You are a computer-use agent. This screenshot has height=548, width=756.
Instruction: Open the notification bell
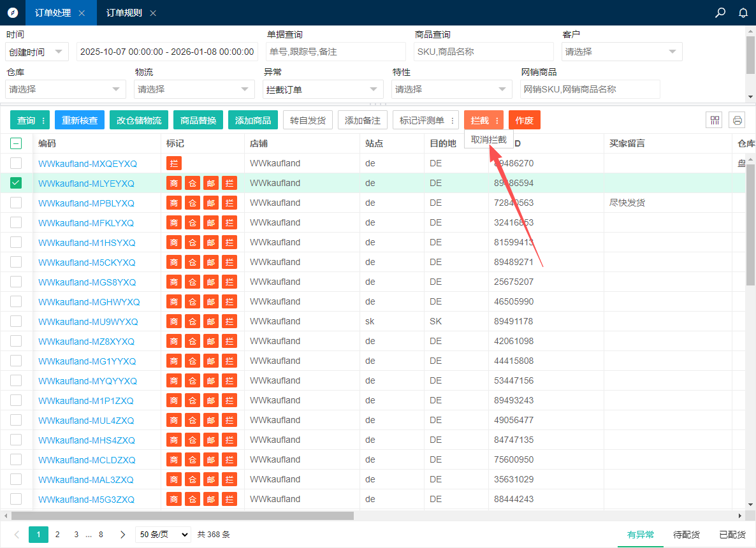pyautogui.click(x=743, y=13)
